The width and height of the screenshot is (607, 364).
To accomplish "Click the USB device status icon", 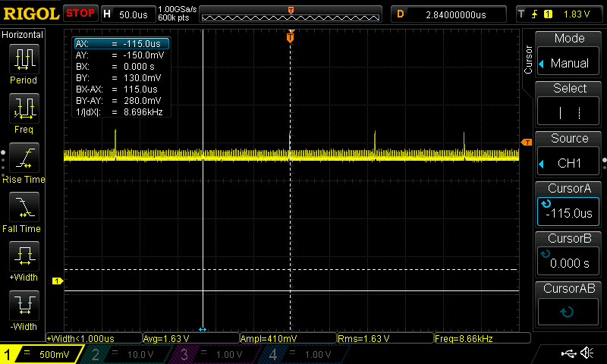I will (x=568, y=353).
